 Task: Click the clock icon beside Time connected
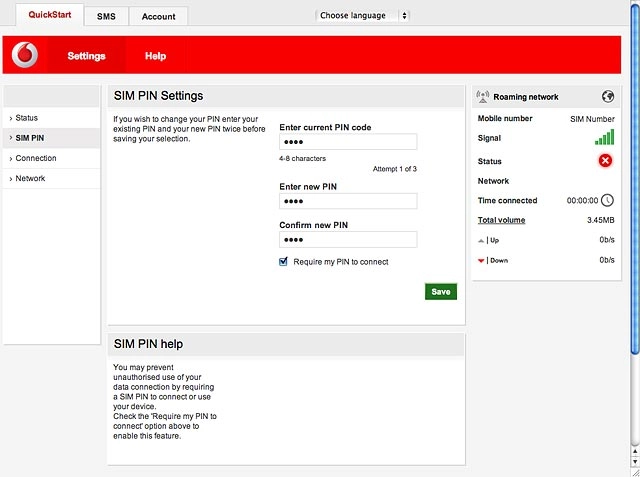[x=607, y=200]
